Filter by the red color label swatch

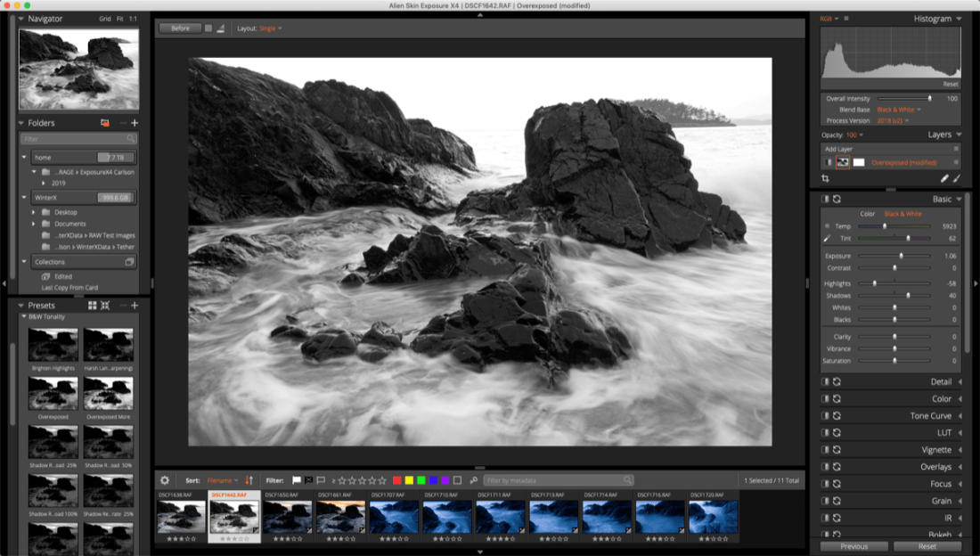tap(397, 480)
